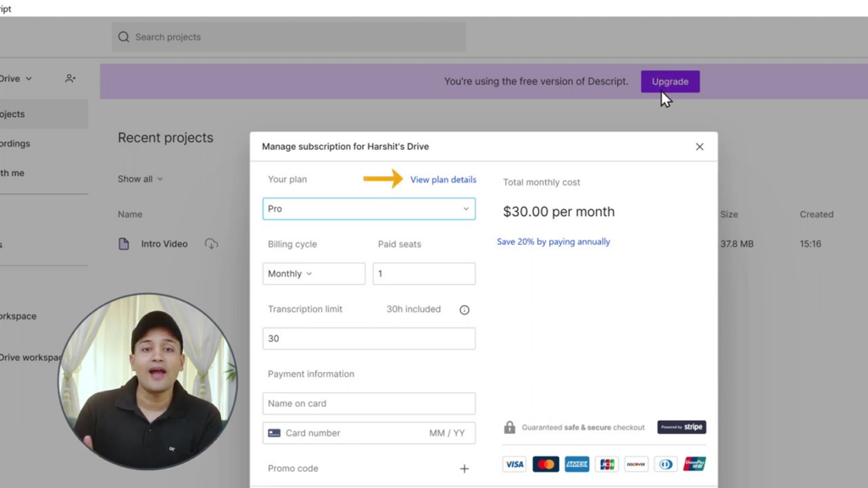Click the Paid seats input field

coord(424,274)
